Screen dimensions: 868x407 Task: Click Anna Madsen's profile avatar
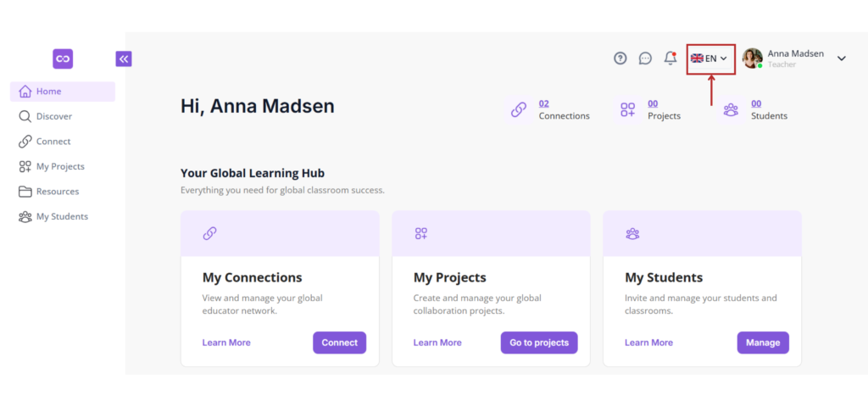point(752,59)
